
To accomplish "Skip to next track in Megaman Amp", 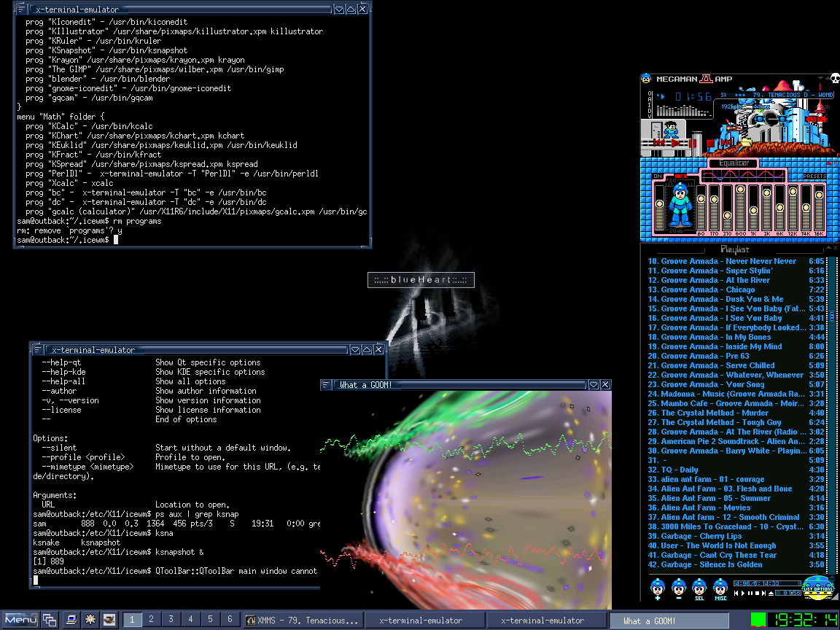I will (x=726, y=143).
